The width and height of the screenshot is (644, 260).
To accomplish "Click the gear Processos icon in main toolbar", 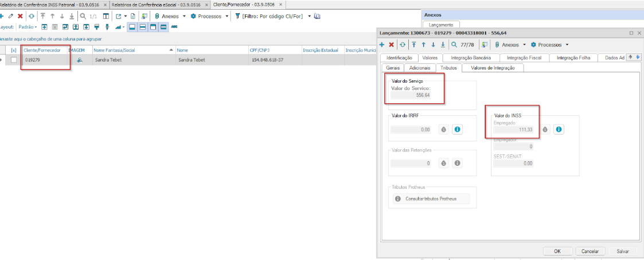I will coord(193,17).
